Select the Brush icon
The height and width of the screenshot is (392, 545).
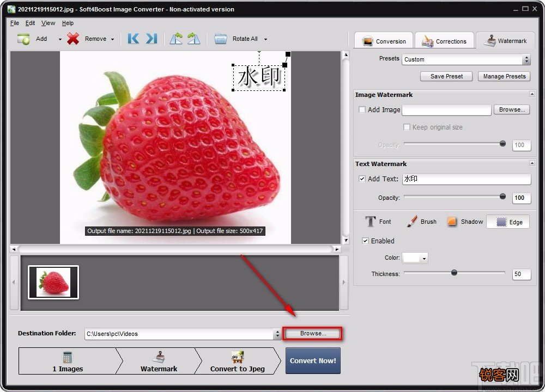tap(412, 222)
